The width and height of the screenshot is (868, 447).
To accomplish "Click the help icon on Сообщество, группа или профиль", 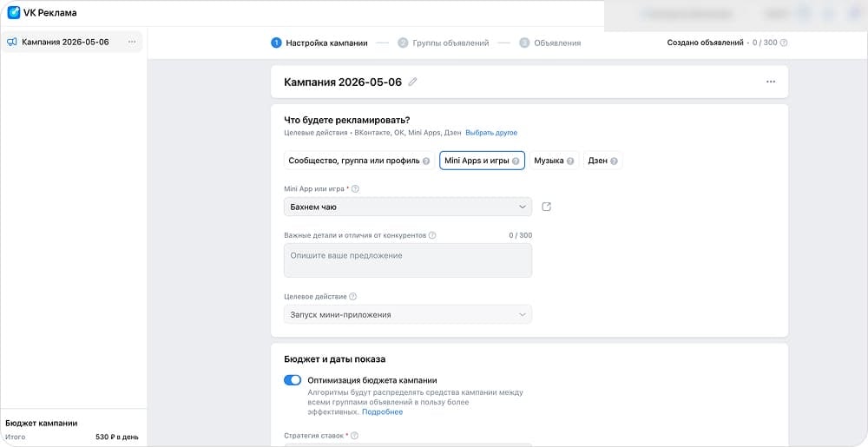I will pos(426,161).
